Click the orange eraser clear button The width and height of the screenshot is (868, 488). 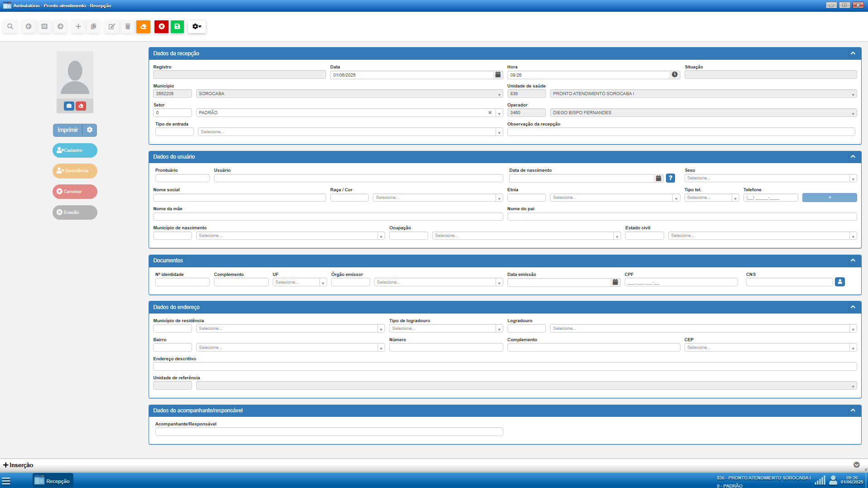(143, 27)
